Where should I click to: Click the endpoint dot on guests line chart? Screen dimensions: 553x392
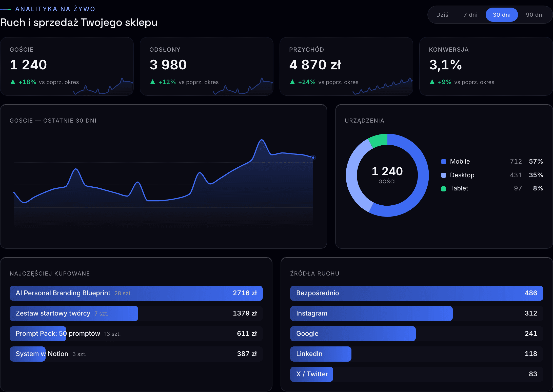click(x=313, y=158)
